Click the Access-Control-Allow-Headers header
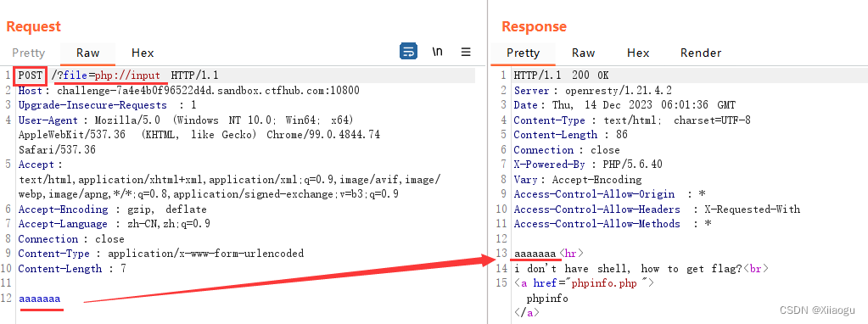Image resolution: width=868 pixels, height=324 pixels. click(x=657, y=209)
